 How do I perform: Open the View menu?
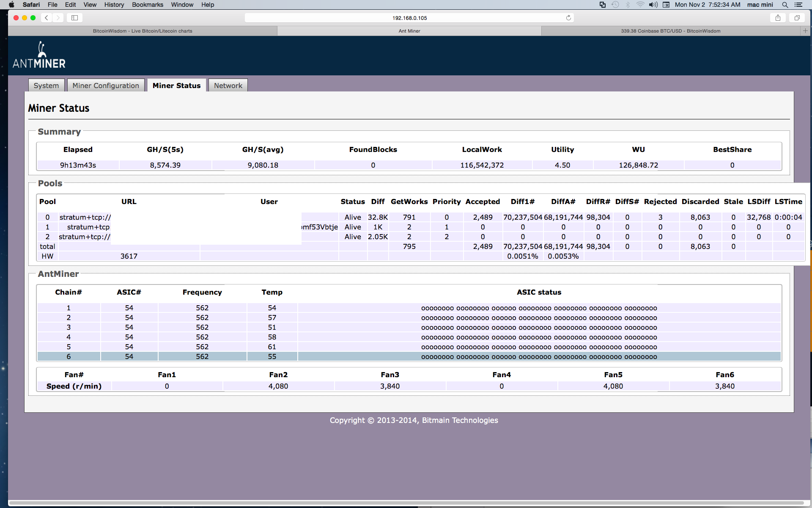[x=90, y=5]
